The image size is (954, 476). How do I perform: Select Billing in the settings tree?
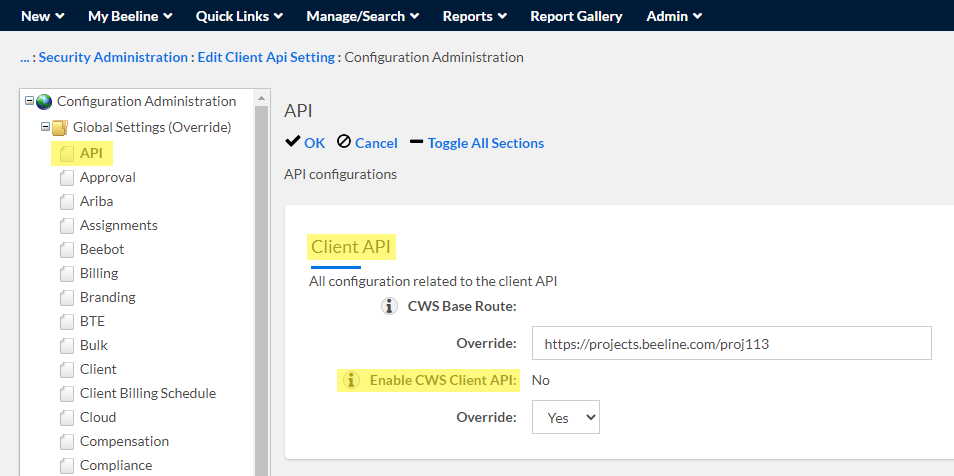[x=99, y=273]
